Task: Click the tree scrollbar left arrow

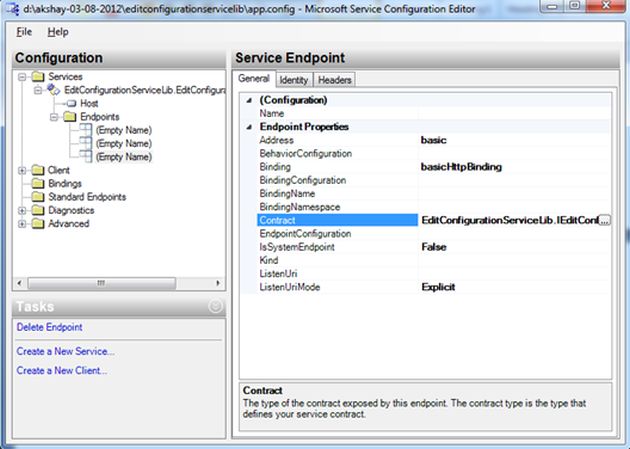Action: click(x=19, y=283)
